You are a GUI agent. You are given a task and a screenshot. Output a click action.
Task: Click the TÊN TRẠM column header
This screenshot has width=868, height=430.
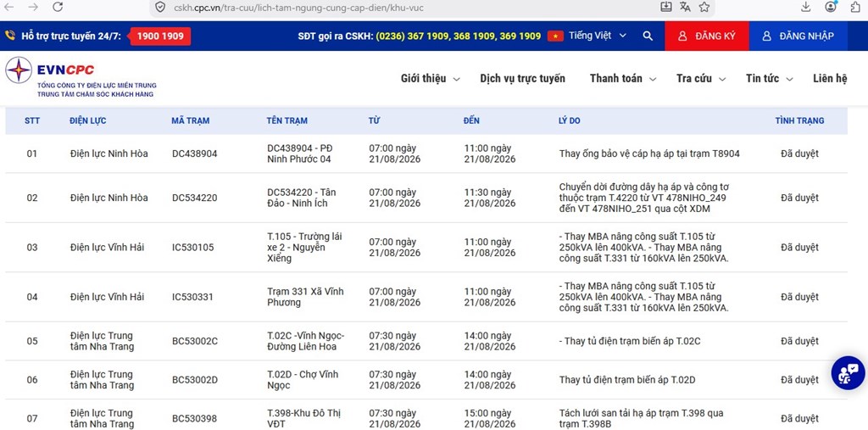point(287,120)
